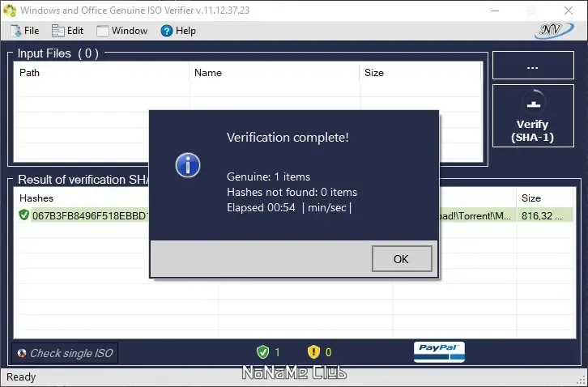This screenshot has height=387, width=588.
Task: Click the Check single ISO button
Action: (65, 353)
